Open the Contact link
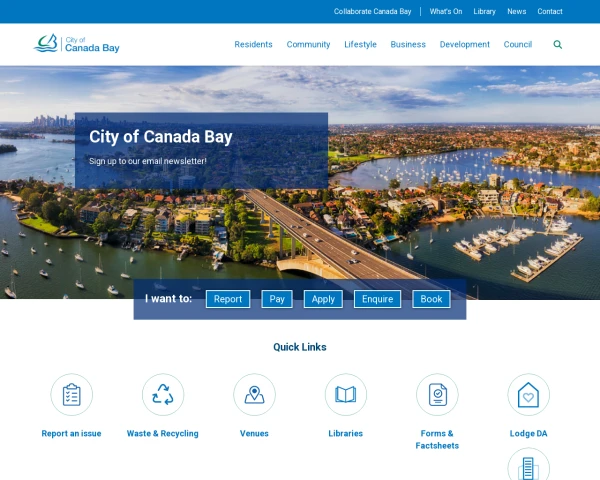 point(550,11)
